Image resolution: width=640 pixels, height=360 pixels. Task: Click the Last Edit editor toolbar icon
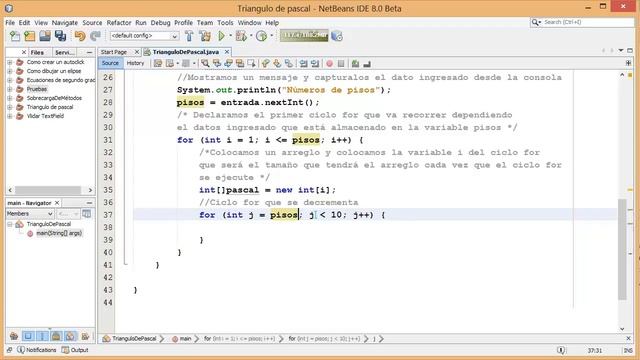click(x=158, y=63)
